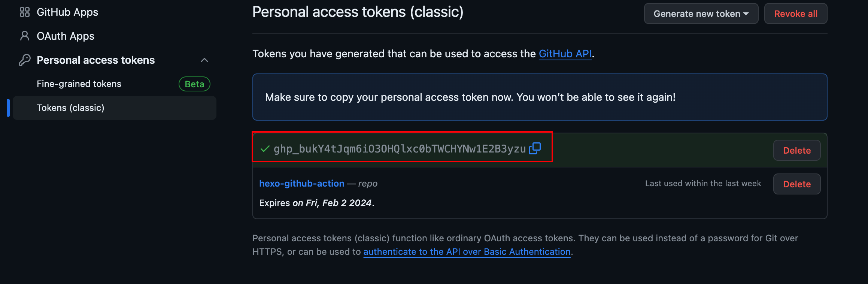Click Revoke all button

pyautogui.click(x=796, y=13)
